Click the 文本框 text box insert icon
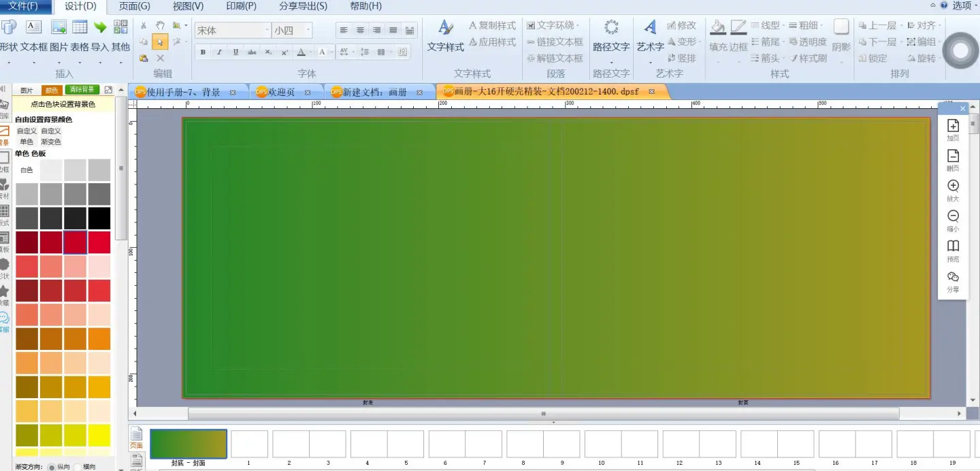980x471 pixels. [33, 28]
